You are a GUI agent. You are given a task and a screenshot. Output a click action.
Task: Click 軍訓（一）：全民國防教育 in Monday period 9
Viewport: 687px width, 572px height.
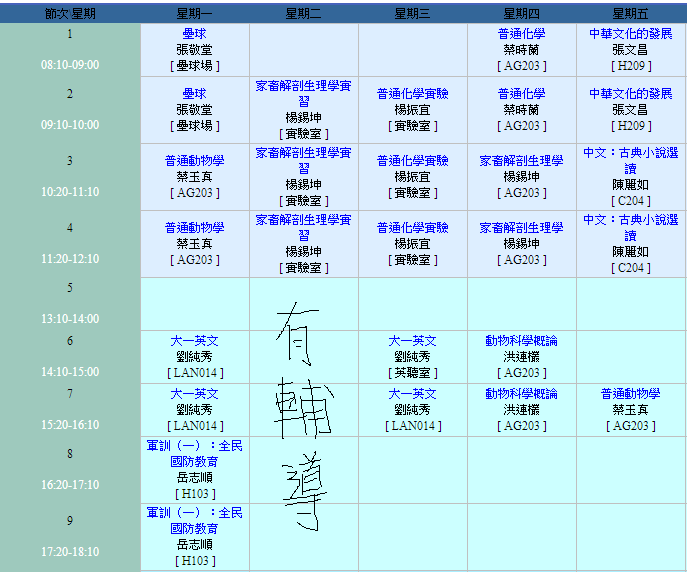(x=194, y=520)
